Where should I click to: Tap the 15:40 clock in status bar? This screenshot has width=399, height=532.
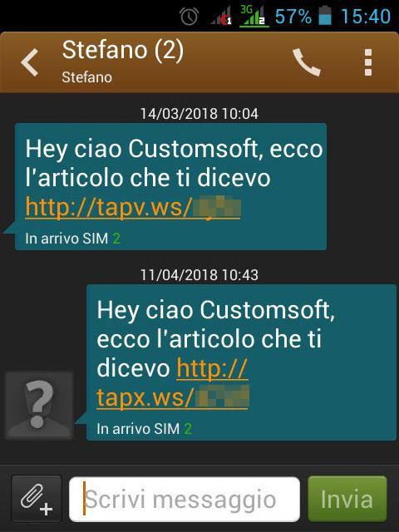(366, 17)
